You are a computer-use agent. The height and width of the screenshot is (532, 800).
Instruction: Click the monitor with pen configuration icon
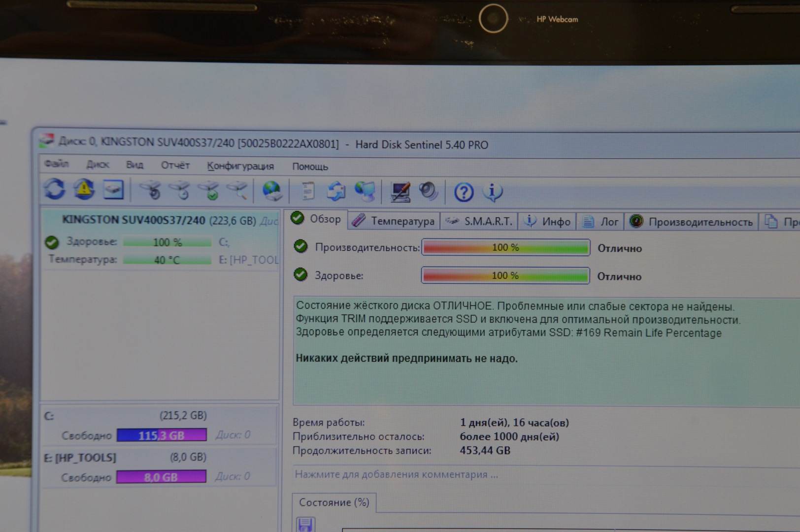(400, 192)
